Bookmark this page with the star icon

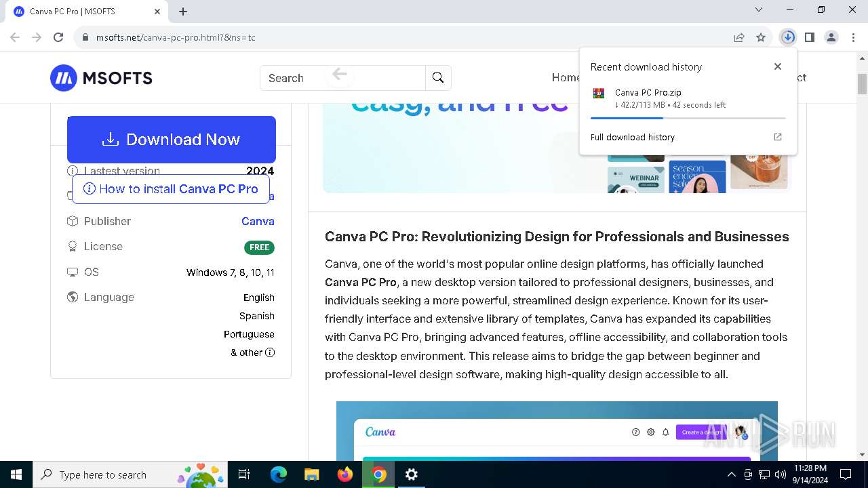[x=761, y=37]
